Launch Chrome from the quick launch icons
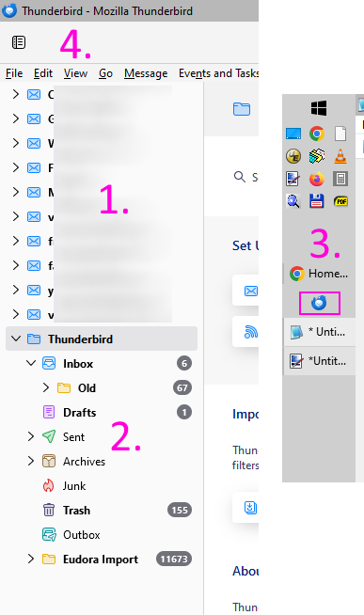 (x=317, y=134)
